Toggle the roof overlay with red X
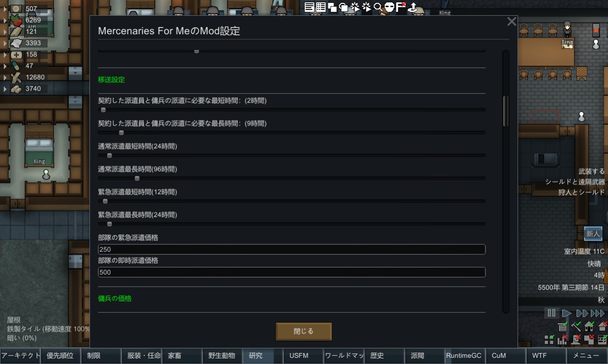608x364 pixels. tap(603, 326)
